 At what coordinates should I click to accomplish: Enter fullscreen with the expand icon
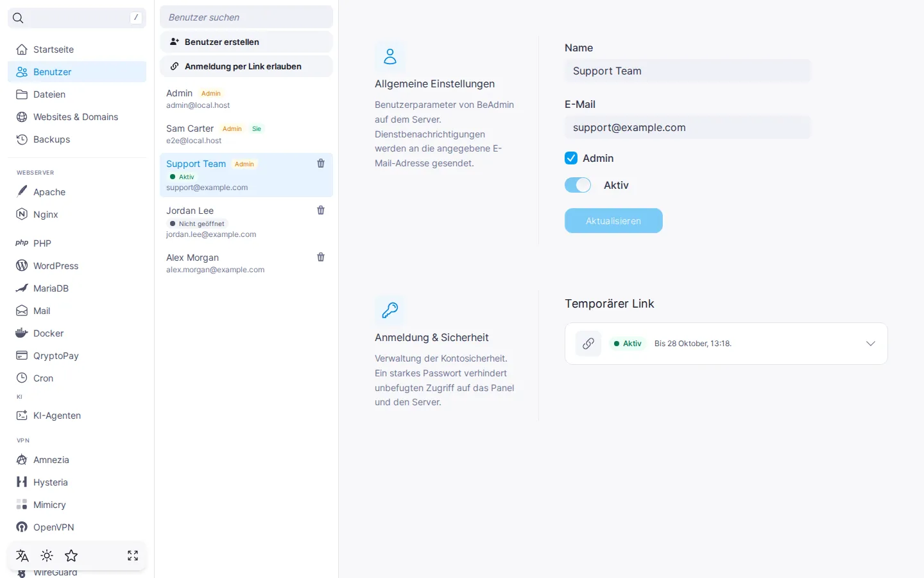[133, 556]
